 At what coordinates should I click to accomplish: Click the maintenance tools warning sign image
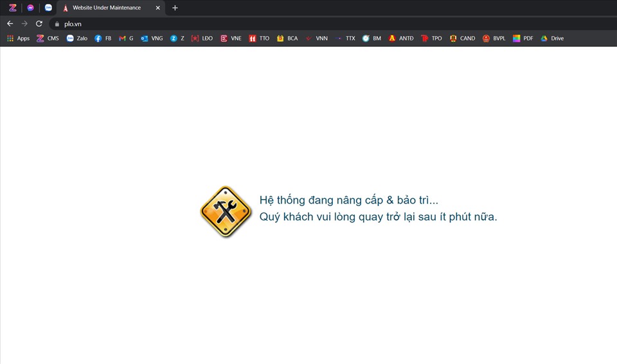point(226,211)
